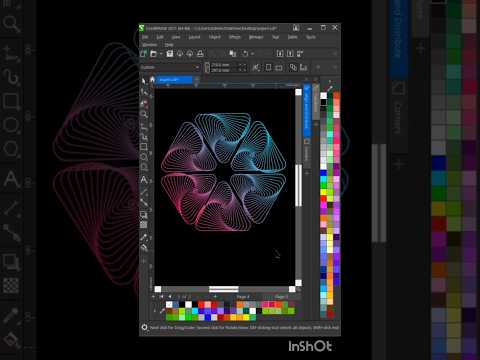
Task: Select the Shape tool
Action: tap(144, 92)
